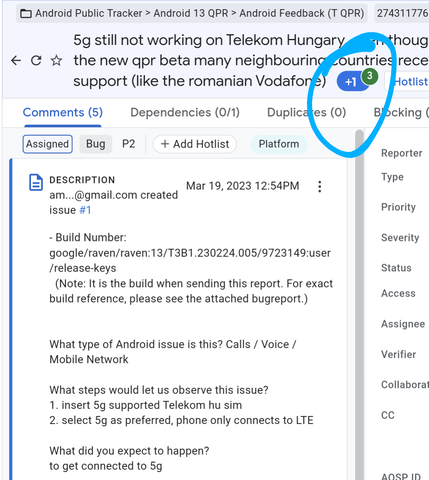The width and height of the screenshot is (429, 480).
Task: Switch to the Dependencies (0/1) tab
Action: coord(185,112)
